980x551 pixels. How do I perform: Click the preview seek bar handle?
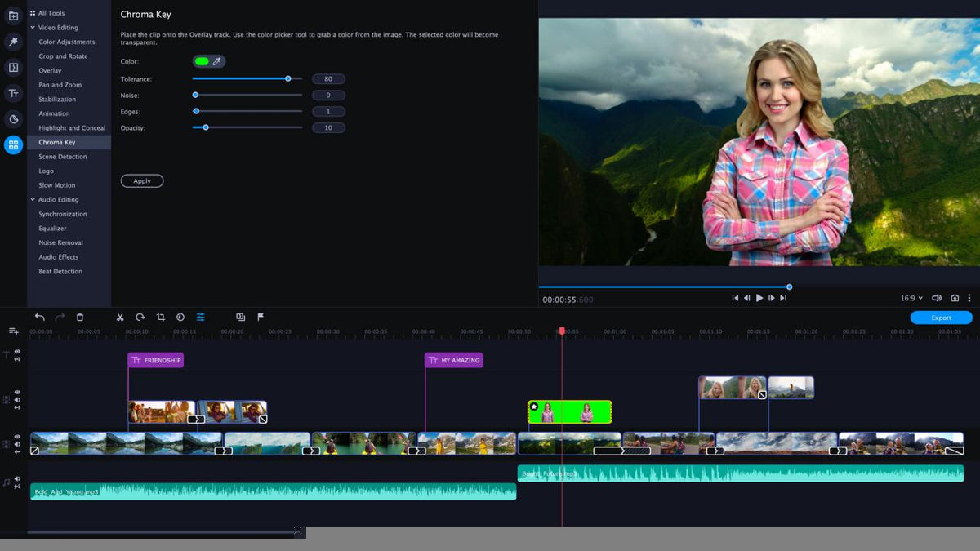(790, 287)
